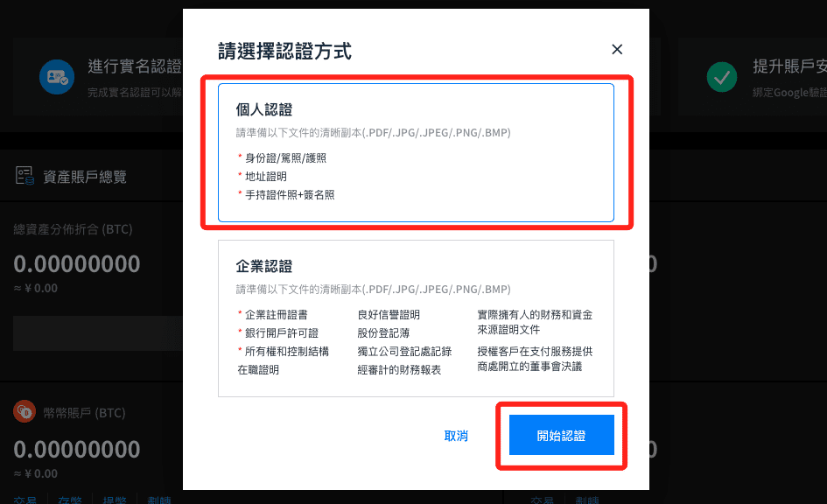Select the 個人認證 option card
The image size is (827, 504).
pyautogui.click(x=416, y=152)
